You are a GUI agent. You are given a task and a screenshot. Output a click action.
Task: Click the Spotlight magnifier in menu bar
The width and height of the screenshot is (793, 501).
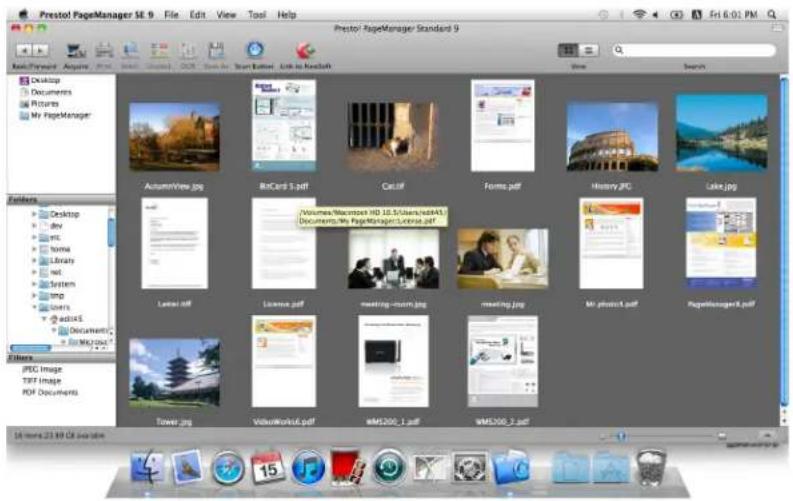[x=772, y=15]
